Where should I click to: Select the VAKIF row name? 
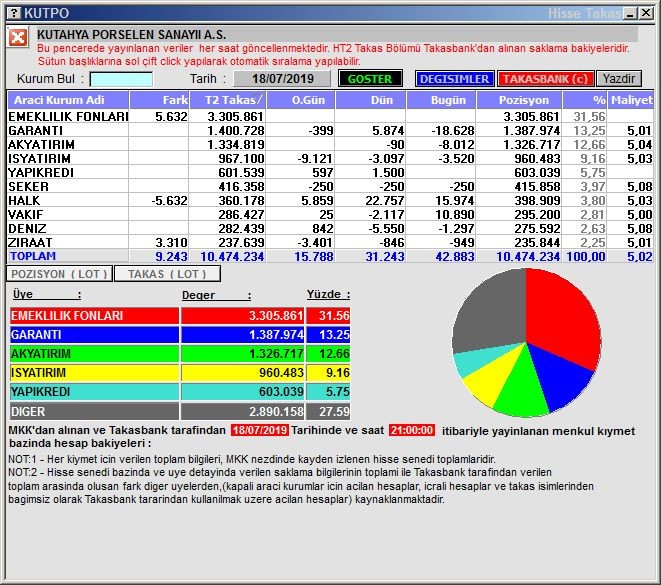pos(25,215)
